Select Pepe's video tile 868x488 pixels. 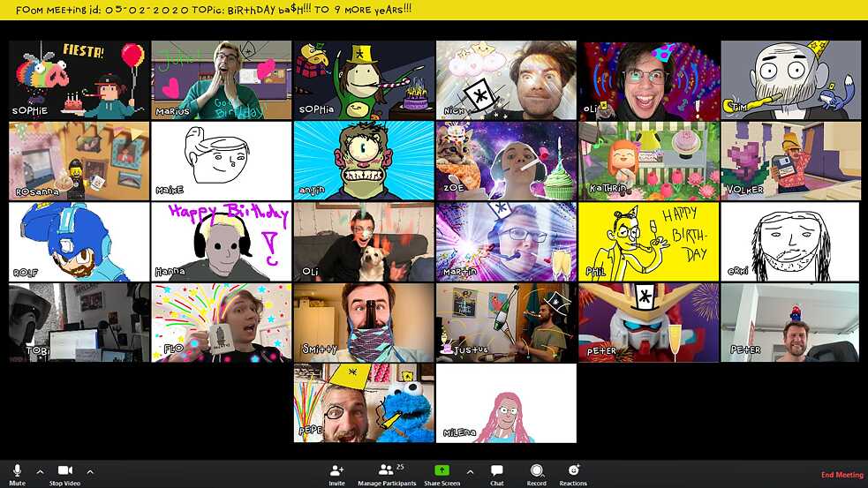point(364,403)
